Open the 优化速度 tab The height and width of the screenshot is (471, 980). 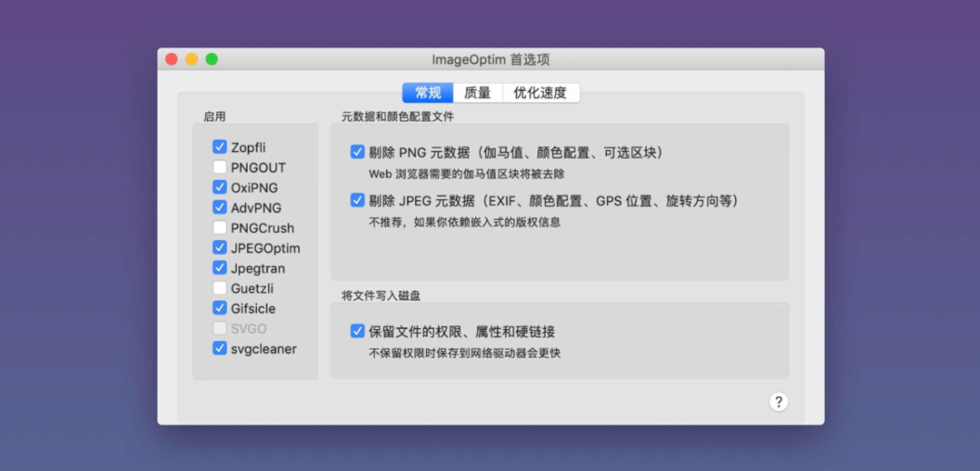click(x=540, y=93)
